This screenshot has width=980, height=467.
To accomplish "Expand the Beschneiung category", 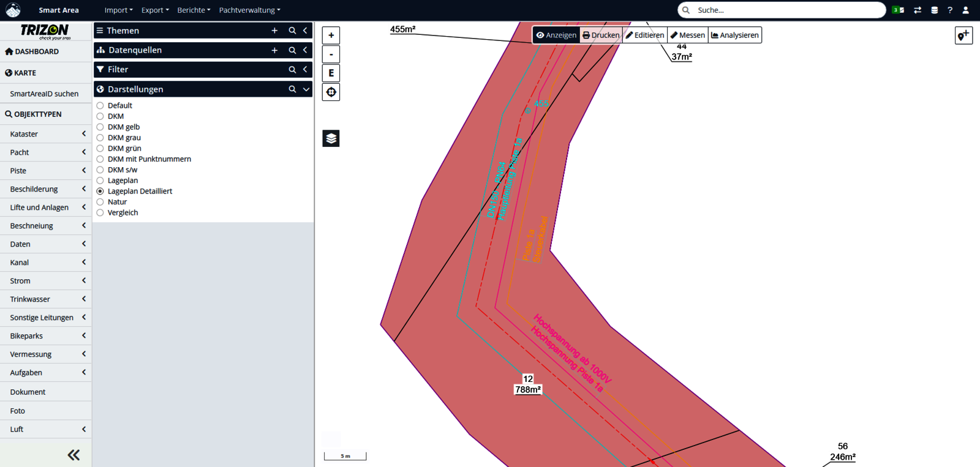I will click(x=46, y=226).
